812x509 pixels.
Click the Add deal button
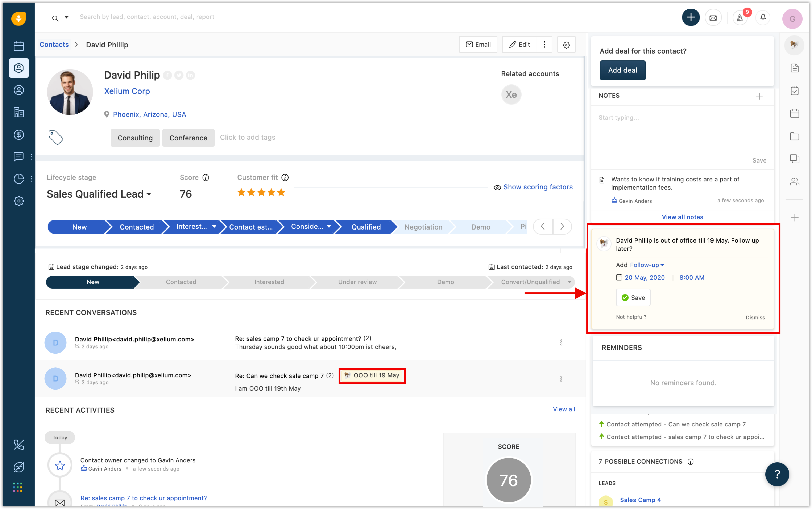pos(622,70)
